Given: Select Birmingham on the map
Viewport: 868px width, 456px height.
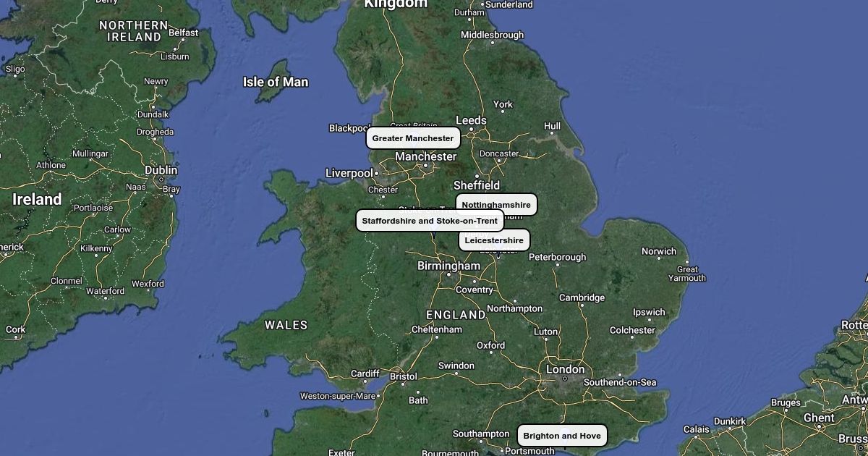Looking at the screenshot, I should tap(448, 266).
